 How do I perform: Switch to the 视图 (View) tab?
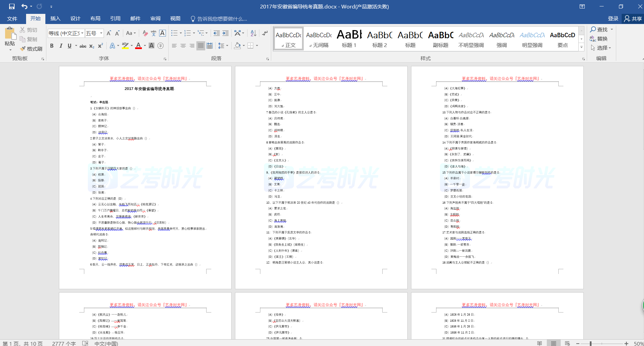coord(175,19)
